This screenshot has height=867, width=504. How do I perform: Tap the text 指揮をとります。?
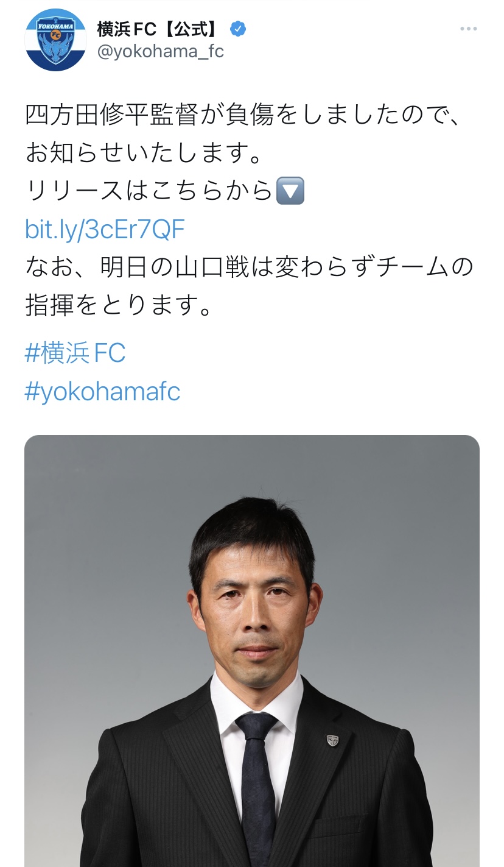pos(119,306)
